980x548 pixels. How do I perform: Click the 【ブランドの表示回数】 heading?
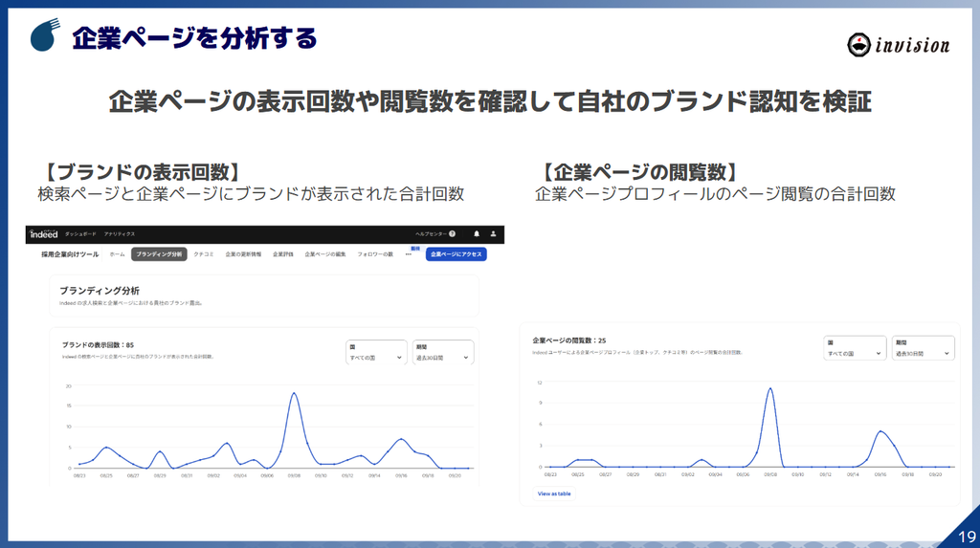click(x=142, y=172)
